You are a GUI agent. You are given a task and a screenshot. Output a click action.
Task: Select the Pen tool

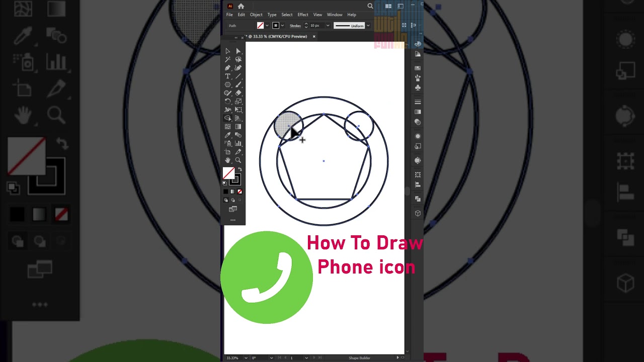227,68
